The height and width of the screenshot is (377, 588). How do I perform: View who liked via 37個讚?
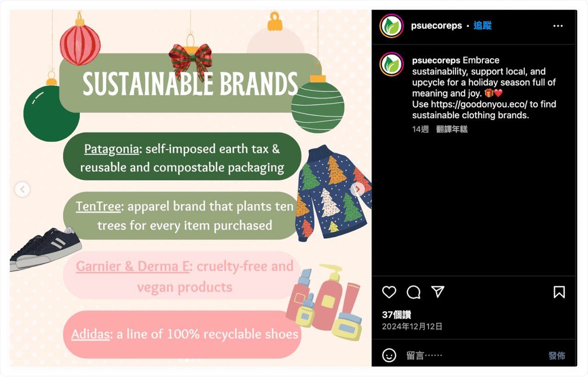[396, 315]
